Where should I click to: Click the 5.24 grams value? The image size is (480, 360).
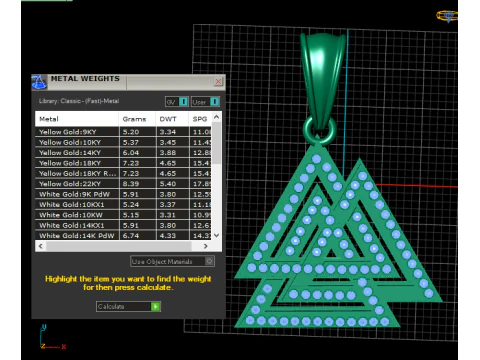click(131, 205)
